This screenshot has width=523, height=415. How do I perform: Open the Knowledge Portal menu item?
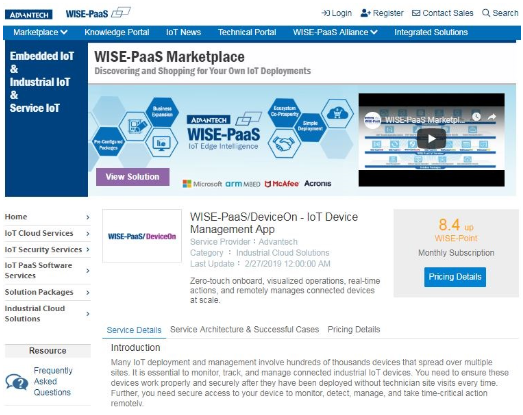[117, 32]
